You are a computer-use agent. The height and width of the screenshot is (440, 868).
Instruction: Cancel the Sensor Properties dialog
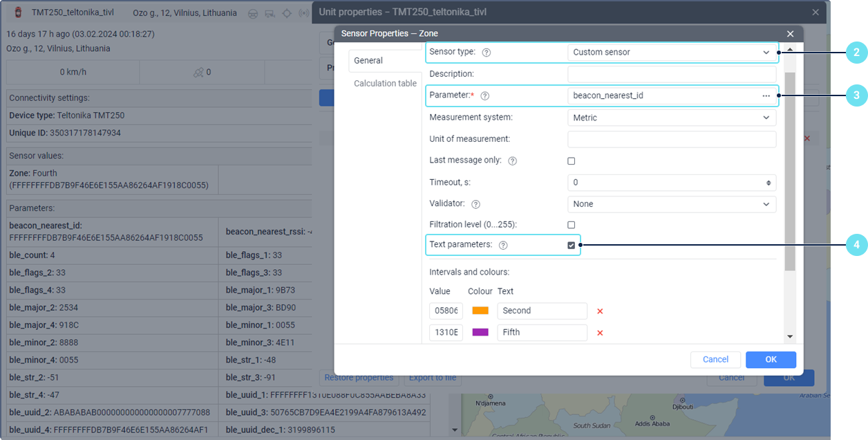[x=715, y=360]
